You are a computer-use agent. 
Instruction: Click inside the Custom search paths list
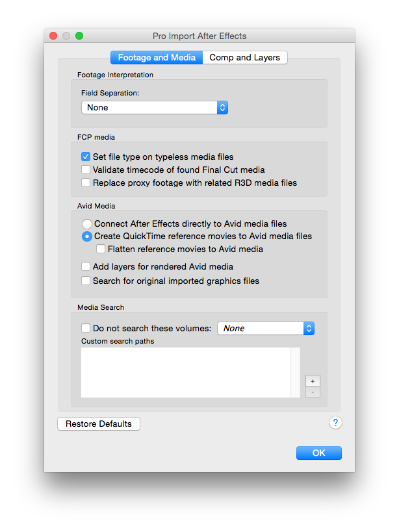click(186, 372)
